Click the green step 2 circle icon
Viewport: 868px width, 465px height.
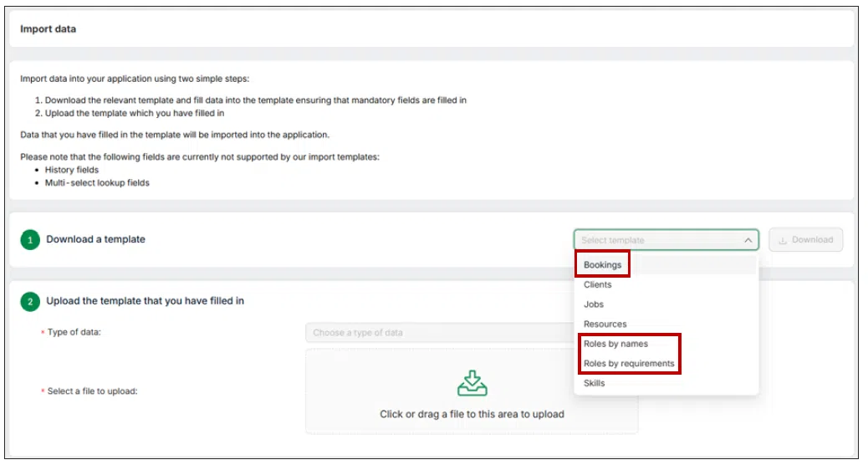click(x=30, y=302)
